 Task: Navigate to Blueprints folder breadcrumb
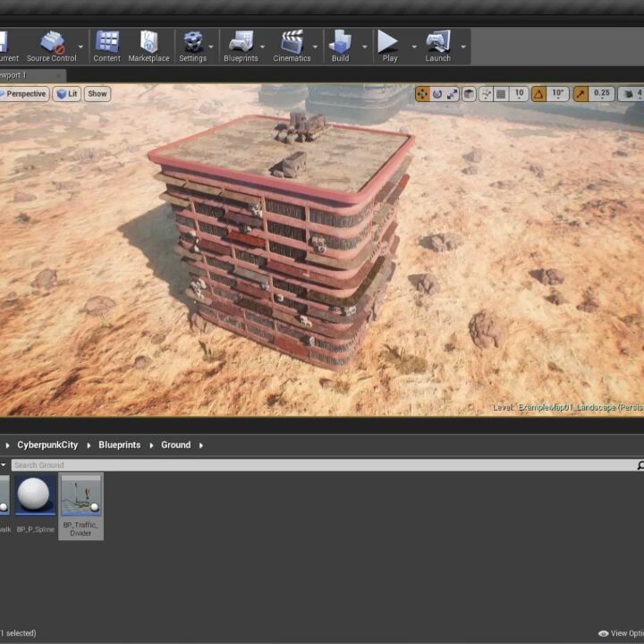tap(120, 445)
